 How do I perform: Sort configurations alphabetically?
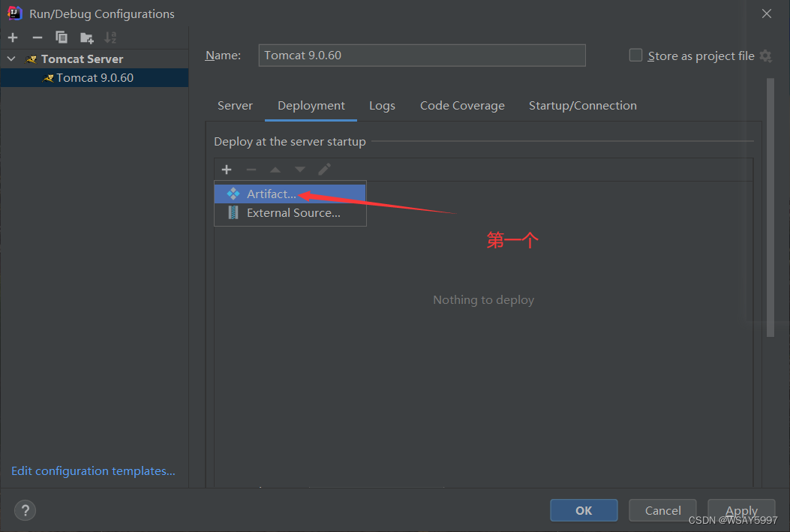click(110, 38)
